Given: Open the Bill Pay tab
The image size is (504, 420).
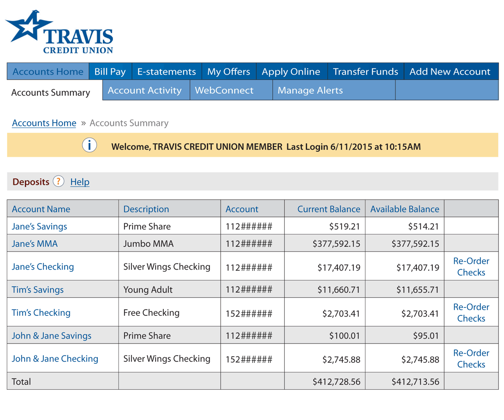Looking at the screenshot, I should tap(110, 72).
